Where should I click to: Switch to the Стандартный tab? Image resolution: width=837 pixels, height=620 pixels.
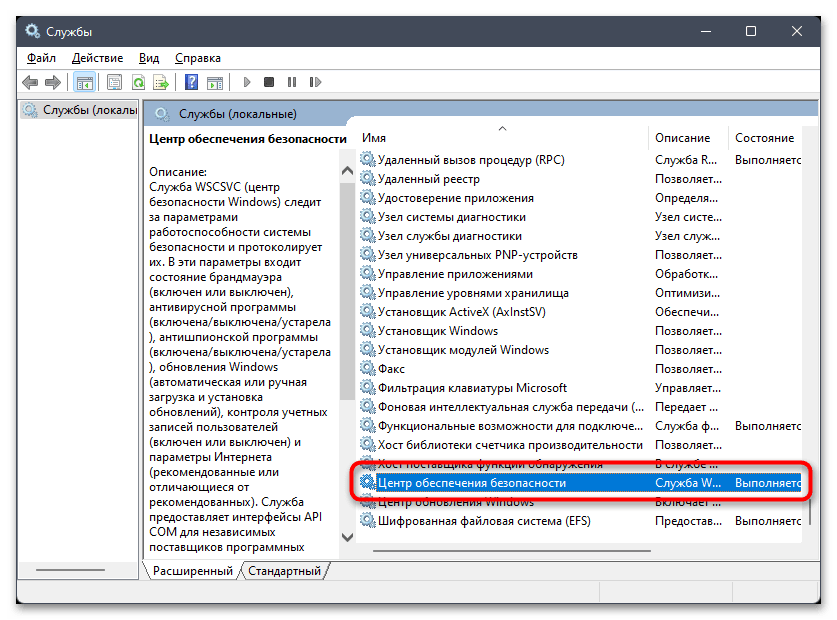click(x=284, y=571)
